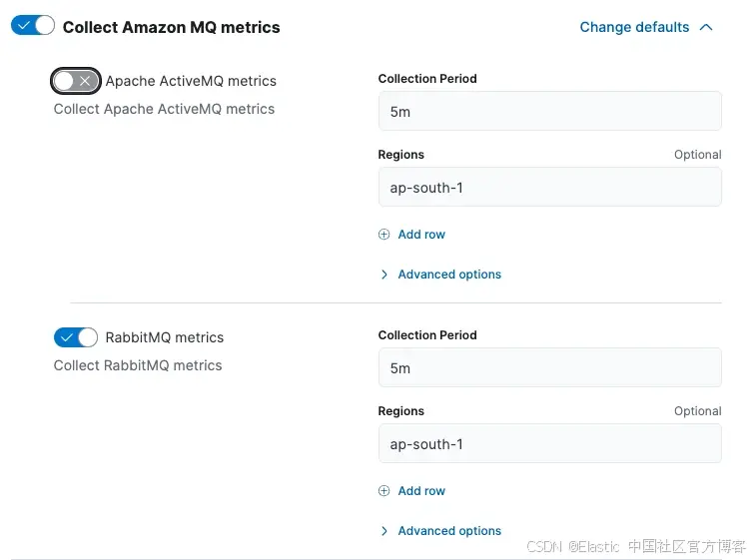Click the RabbitMQ Regions field with ap-south-1
The height and width of the screenshot is (560, 754).
tap(549, 444)
